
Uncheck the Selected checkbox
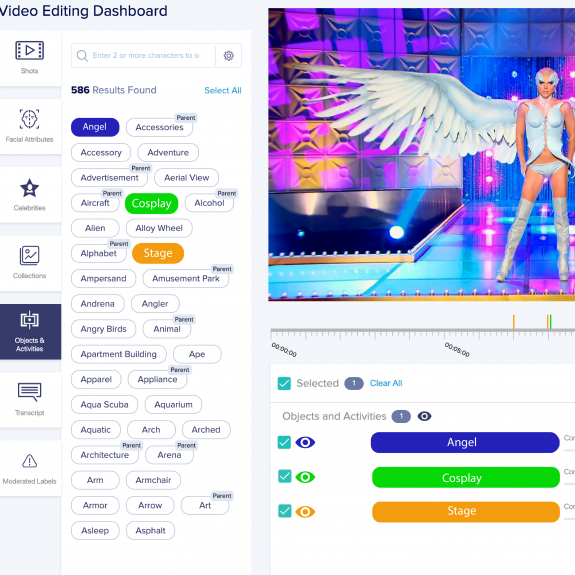(284, 383)
